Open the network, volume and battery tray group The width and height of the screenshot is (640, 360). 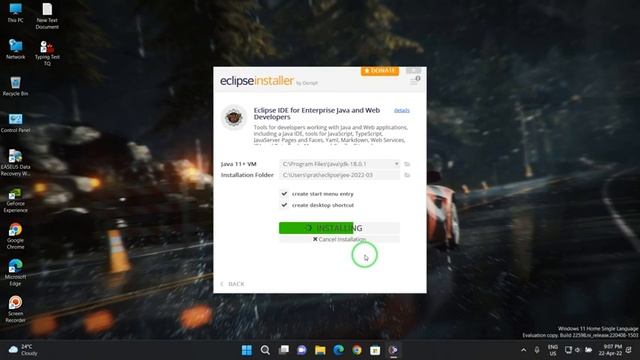578,350
